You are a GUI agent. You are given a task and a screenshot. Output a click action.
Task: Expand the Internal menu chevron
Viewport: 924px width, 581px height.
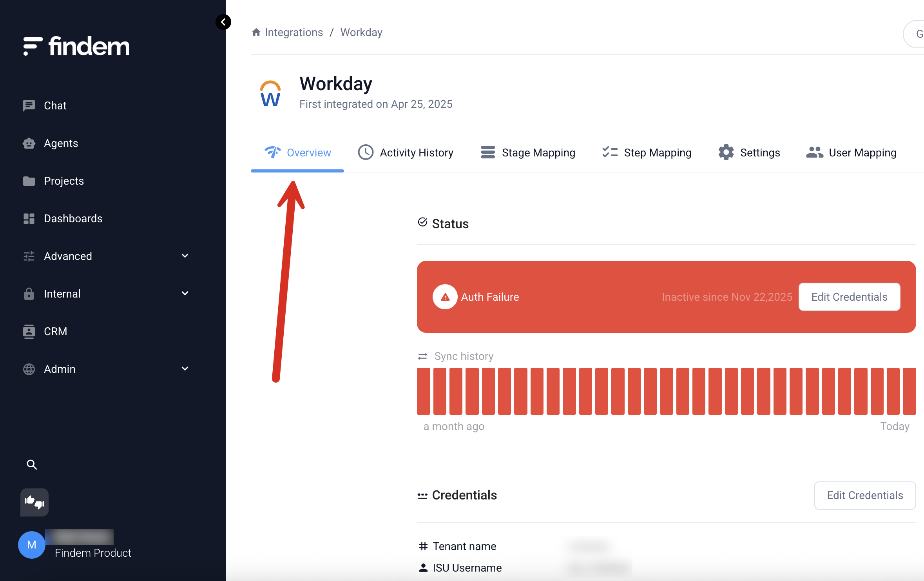[x=185, y=294]
